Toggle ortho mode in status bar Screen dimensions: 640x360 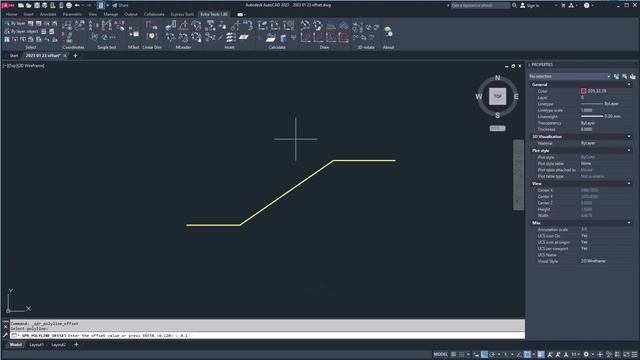point(484,354)
